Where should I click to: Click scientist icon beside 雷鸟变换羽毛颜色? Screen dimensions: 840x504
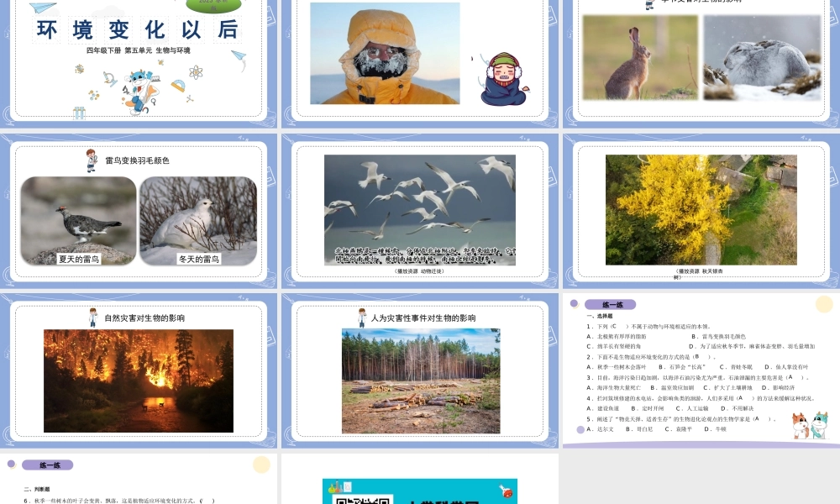[x=92, y=160]
